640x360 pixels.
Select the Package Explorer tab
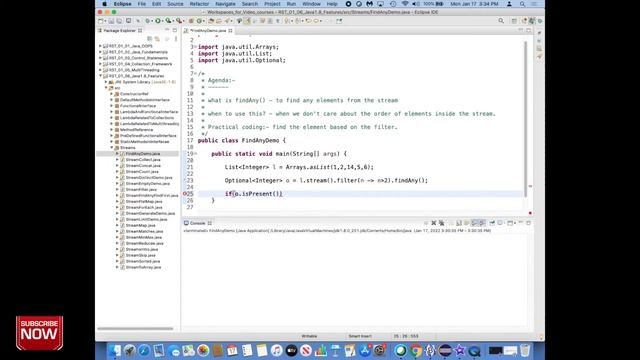click(119, 31)
